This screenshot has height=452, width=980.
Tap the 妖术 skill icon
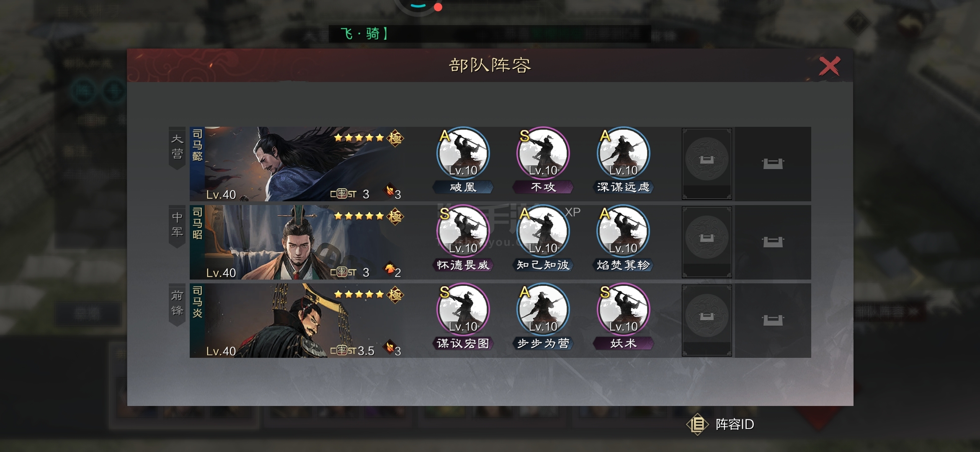(623, 310)
